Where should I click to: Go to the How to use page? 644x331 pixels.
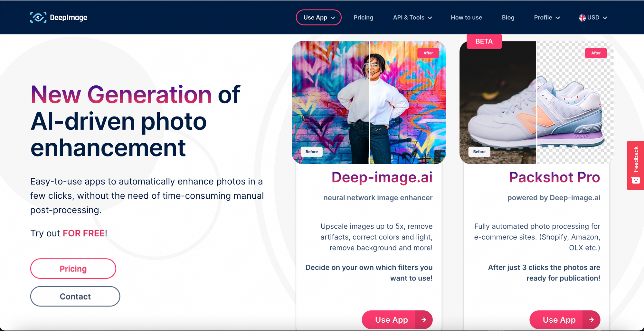click(466, 17)
